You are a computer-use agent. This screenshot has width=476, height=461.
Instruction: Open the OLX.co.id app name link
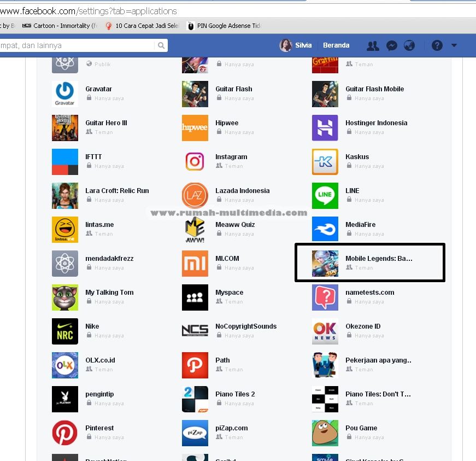pos(100,360)
